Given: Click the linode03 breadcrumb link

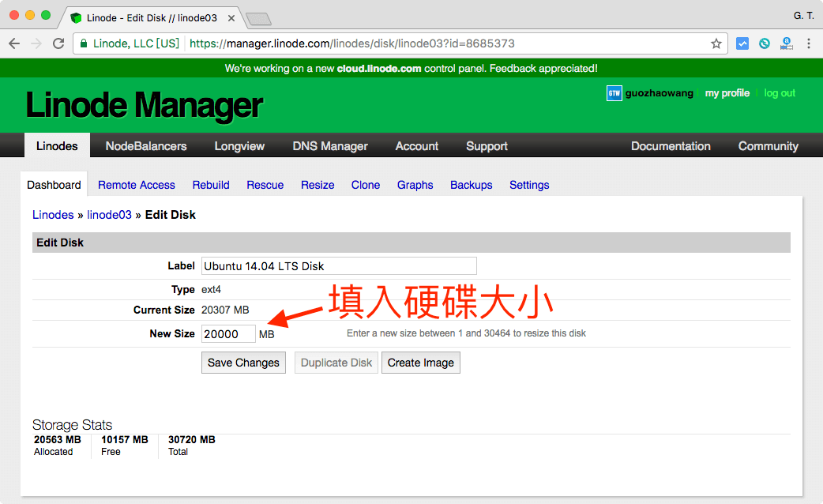Looking at the screenshot, I should pyautogui.click(x=110, y=214).
